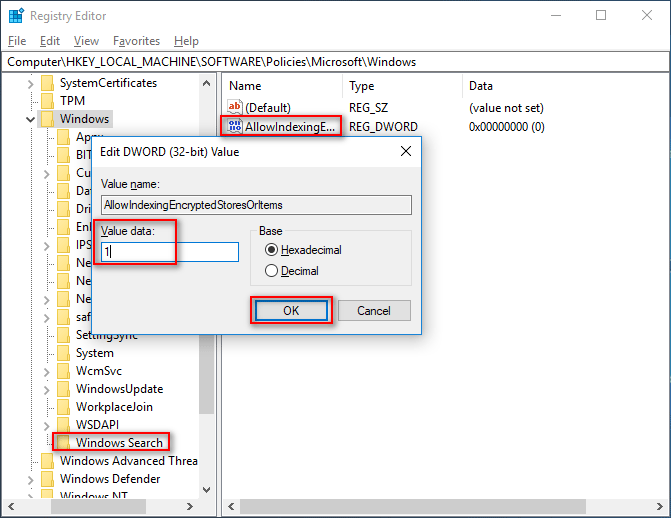The width and height of the screenshot is (671, 518).
Task: Expand the WindowsUpdate key
Action: (47, 390)
